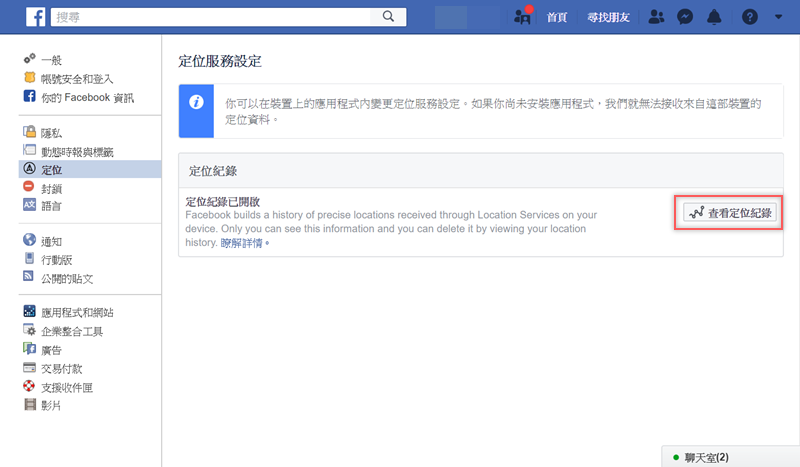The height and width of the screenshot is (467, 800).
Task: Open 公開的貼文 settings
Action: tap(67, 279)
